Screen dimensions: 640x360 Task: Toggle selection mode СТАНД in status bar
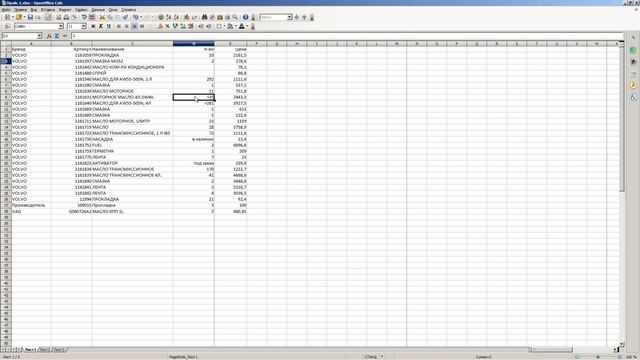371,357
